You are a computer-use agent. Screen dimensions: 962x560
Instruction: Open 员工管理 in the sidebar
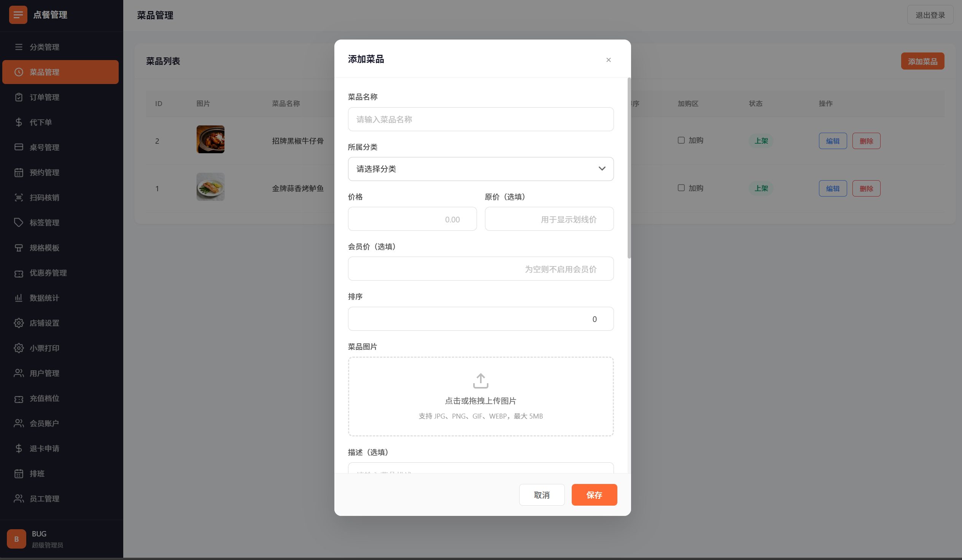[44, 498]
